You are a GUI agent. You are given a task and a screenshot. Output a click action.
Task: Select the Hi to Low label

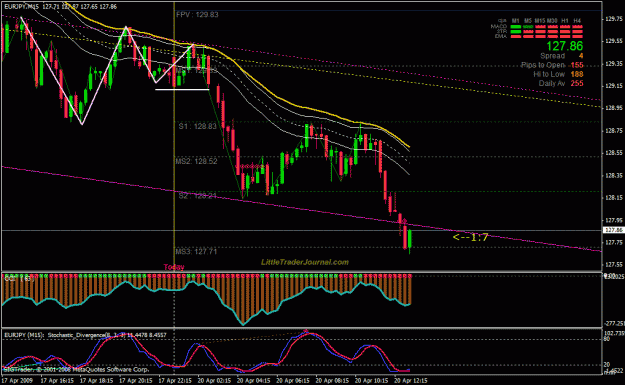(549, 74)
